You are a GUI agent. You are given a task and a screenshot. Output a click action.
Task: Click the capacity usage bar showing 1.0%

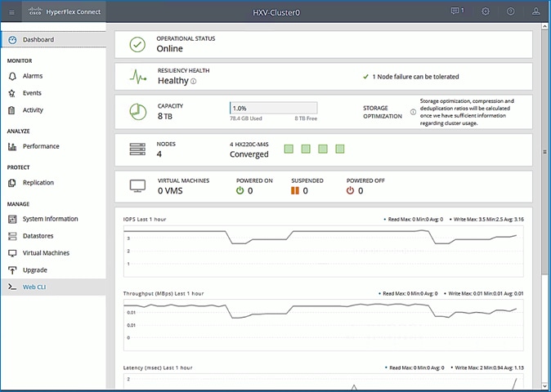tap(273, 108)
